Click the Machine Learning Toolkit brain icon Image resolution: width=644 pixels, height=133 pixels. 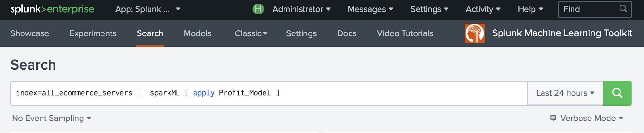click(475, 33)
